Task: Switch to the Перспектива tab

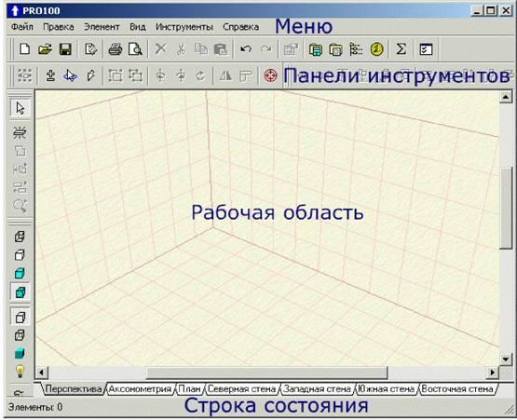Action: tap(73, 389)
